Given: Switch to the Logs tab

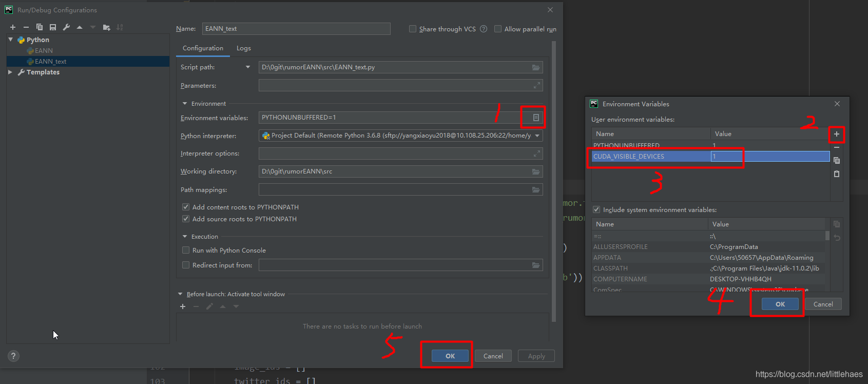Looking at the screenshot, I should pyautogui.click(x=244, y=48).
